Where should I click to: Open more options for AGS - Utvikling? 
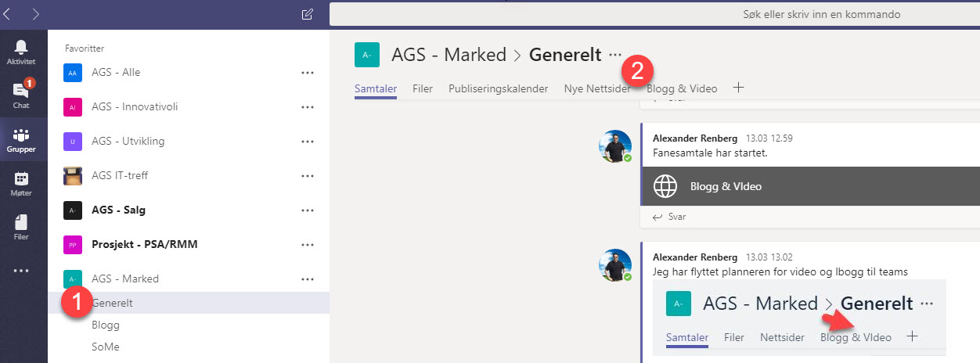tap(308, 142)
